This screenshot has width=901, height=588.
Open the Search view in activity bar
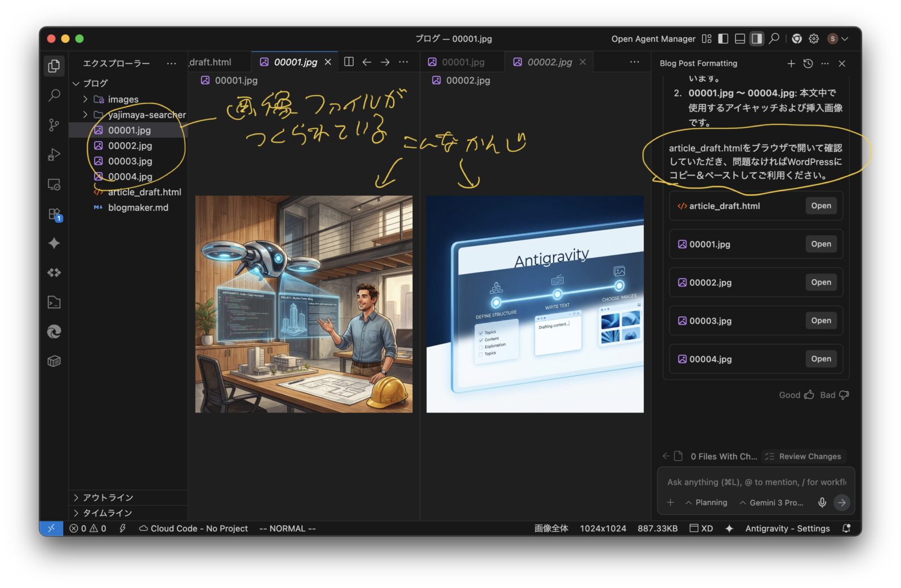54,95
